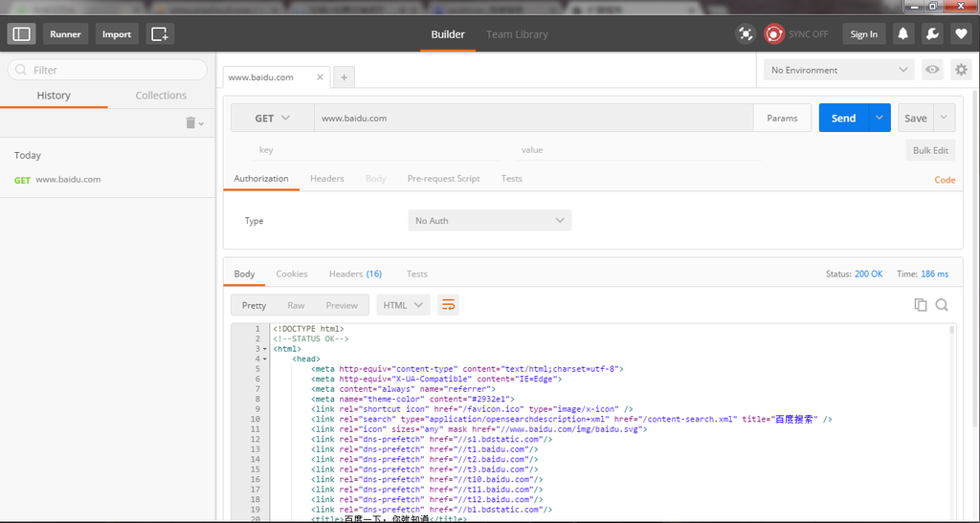Open manage environments gear icon

click(x=961, y=70)
